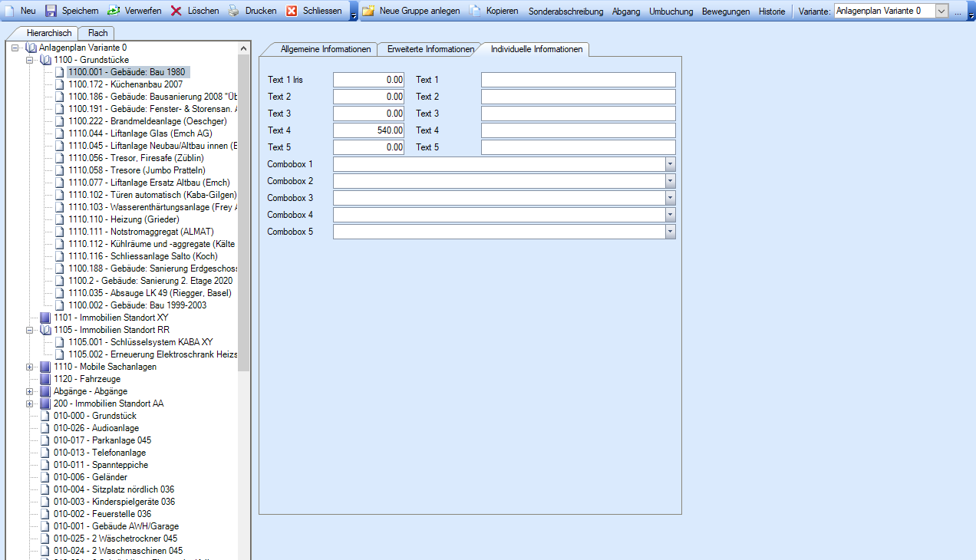Viewport: 976px width, 560px height.
Task: Open the Combobox 1 dropdown
Action: 670,164
